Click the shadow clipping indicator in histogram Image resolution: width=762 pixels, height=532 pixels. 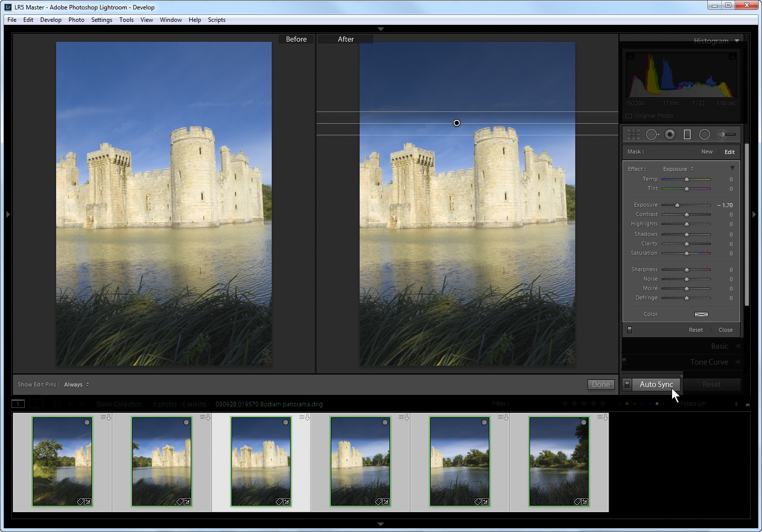630,57
